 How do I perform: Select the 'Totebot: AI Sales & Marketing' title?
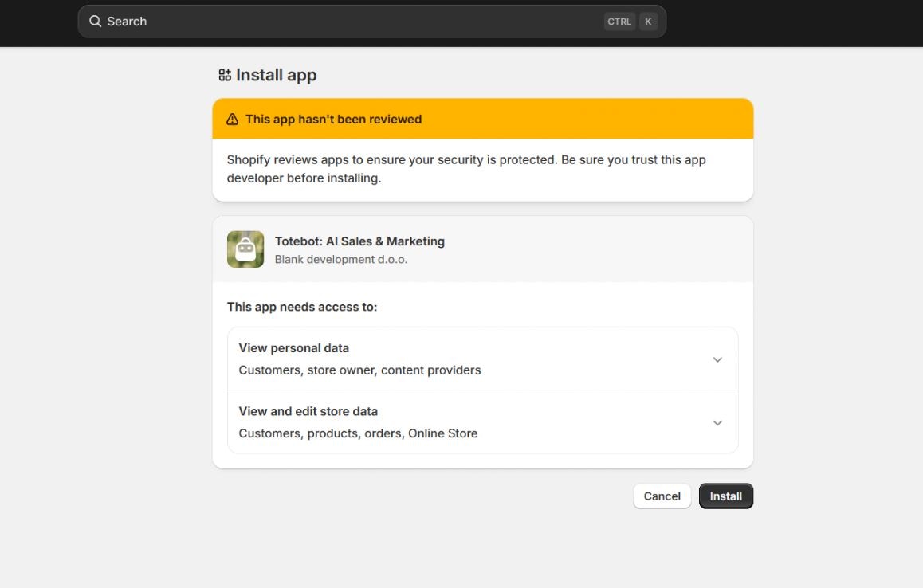359,241
